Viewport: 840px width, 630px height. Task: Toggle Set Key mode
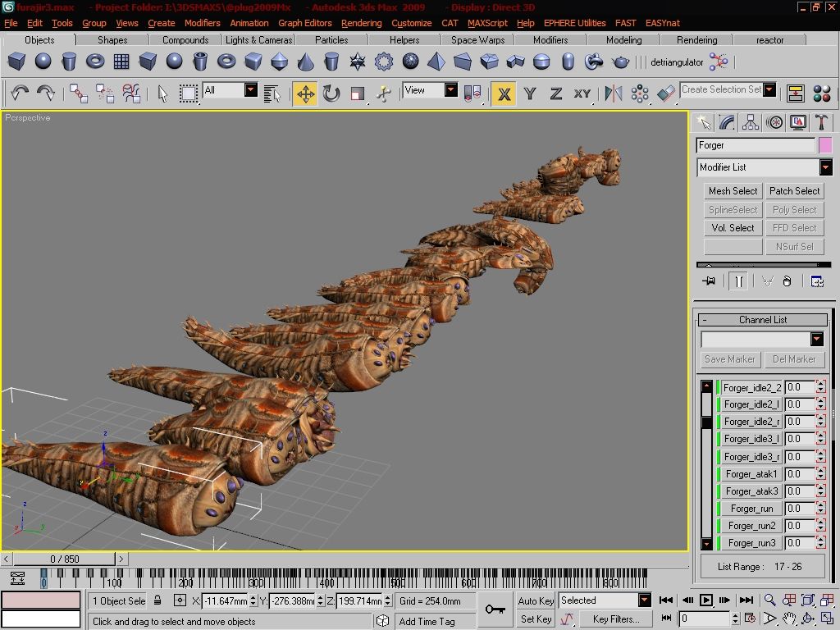(536, 619)
